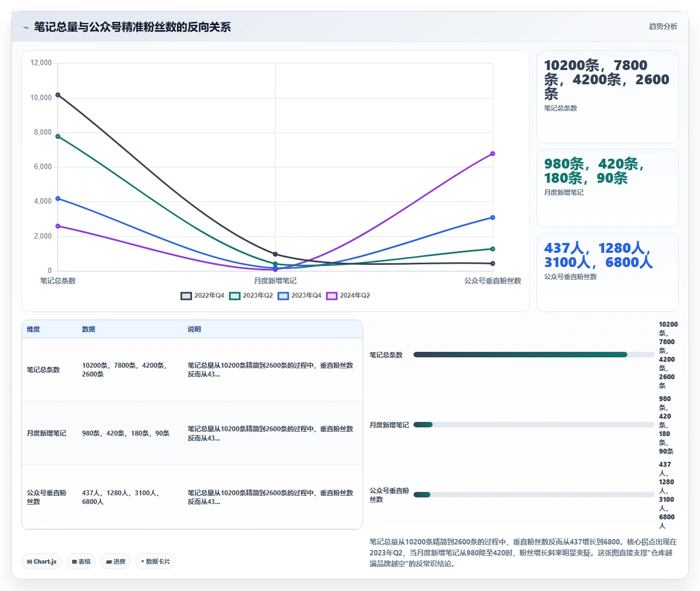Click the 2024年Q2 point at 公众号垂直粉丝数
Image resolution: width=700 pixels, height=591 pixels.
[x=493, y=154]
